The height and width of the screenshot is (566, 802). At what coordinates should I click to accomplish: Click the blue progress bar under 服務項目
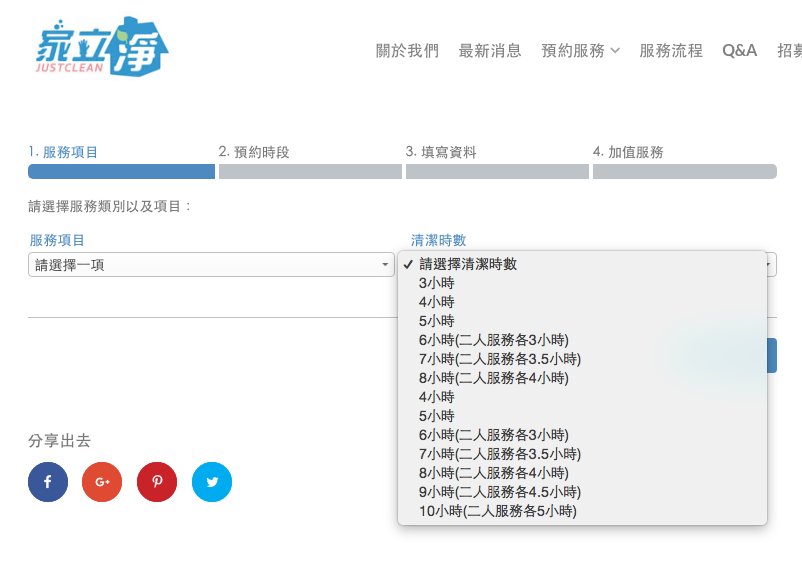click(x=121, y=172)
